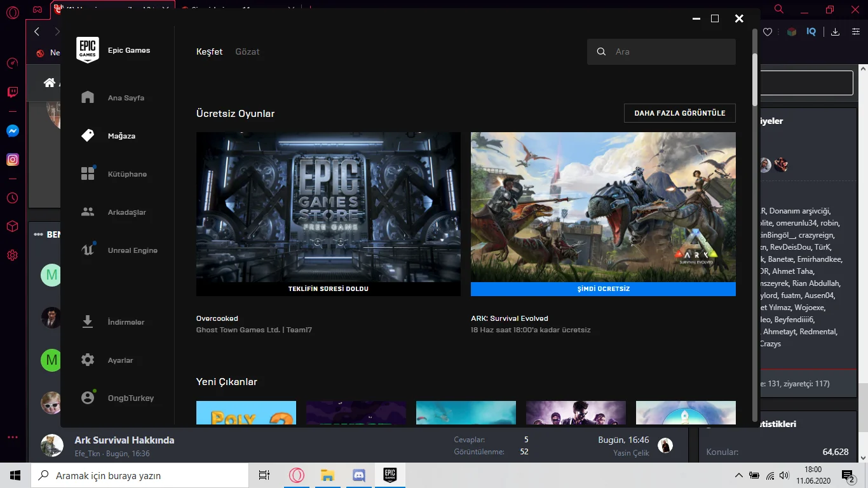Click the network Wi-Fi icon in system tray

pyautogui.click(x=770, y=475)
